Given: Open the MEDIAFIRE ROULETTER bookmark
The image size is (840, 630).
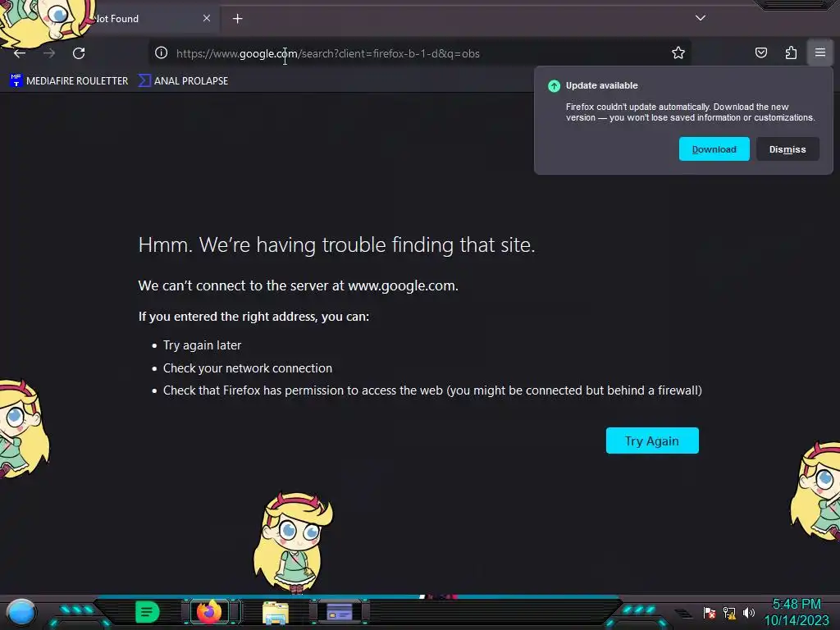Looking at the screenshot, I should tap(69, 81).
